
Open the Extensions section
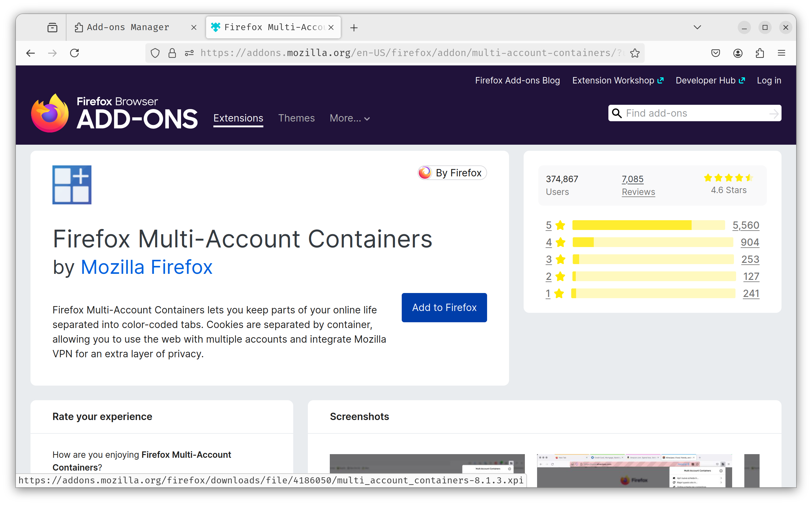[x=238, y=118]
